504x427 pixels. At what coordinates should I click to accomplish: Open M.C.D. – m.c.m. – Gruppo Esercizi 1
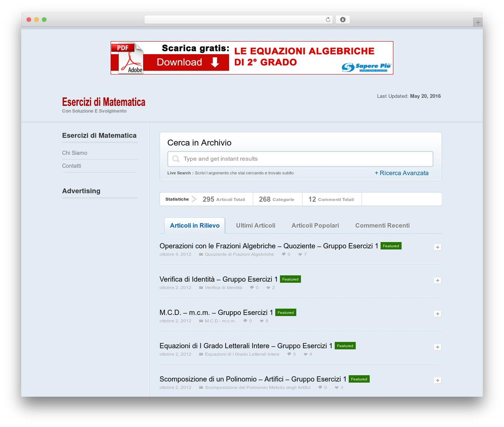(216, 312)
